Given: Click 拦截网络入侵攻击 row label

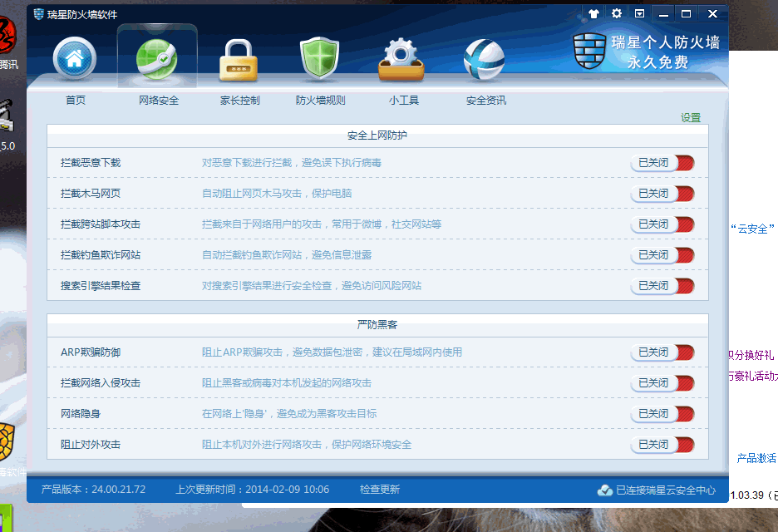Looking at the screenshot, I should point(101,383).
